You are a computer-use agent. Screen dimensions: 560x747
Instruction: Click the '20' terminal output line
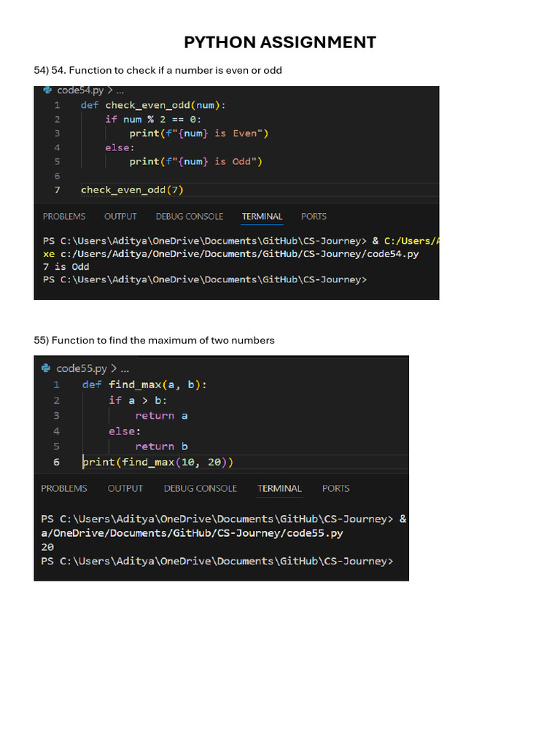(47, 547)
